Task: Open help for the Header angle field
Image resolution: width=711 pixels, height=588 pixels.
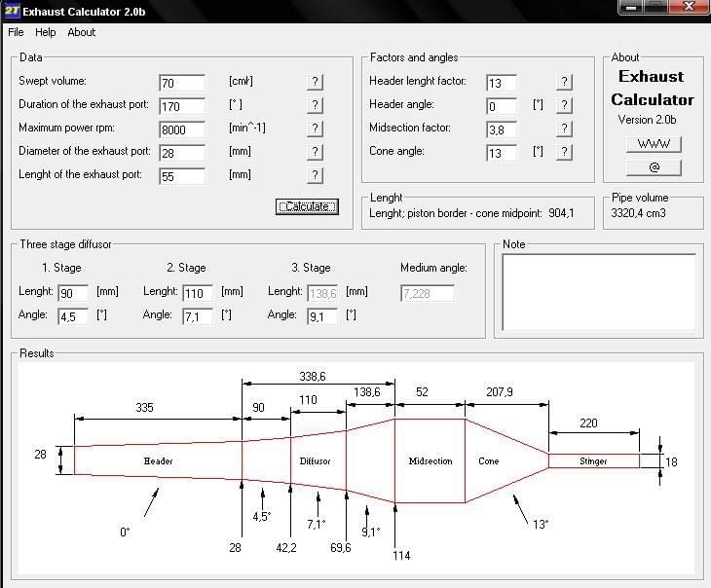Action: (x=565, y=105)
